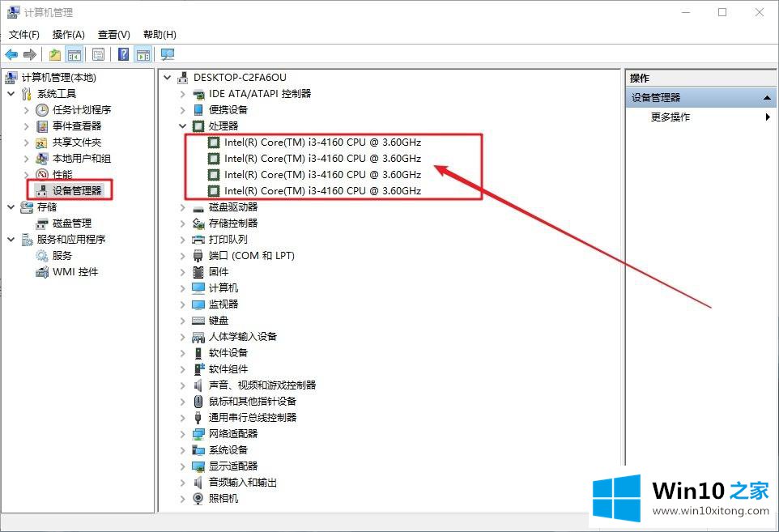Click the 照相机 camera icon
Screen dimensions: 779x532
pos(198,499)
